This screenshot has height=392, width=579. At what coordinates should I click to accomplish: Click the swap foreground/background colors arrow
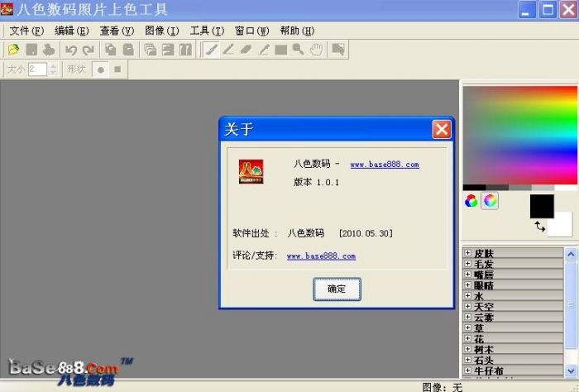click(x=539, y=226)
